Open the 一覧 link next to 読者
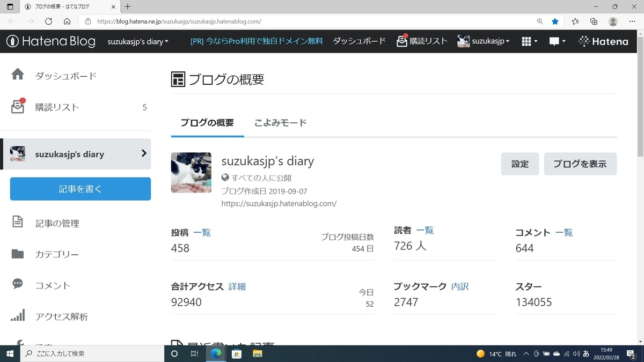The image size is (644, 362). 425,230
